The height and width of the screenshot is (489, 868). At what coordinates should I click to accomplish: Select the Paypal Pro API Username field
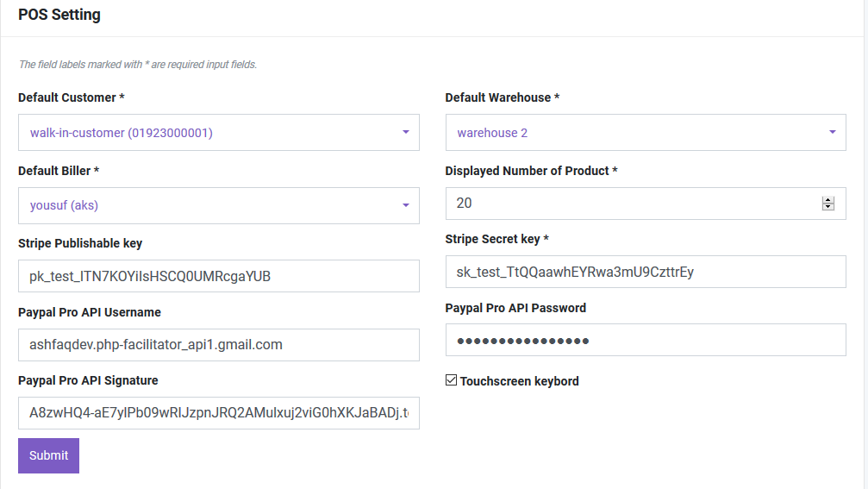(x=218, y=344)
